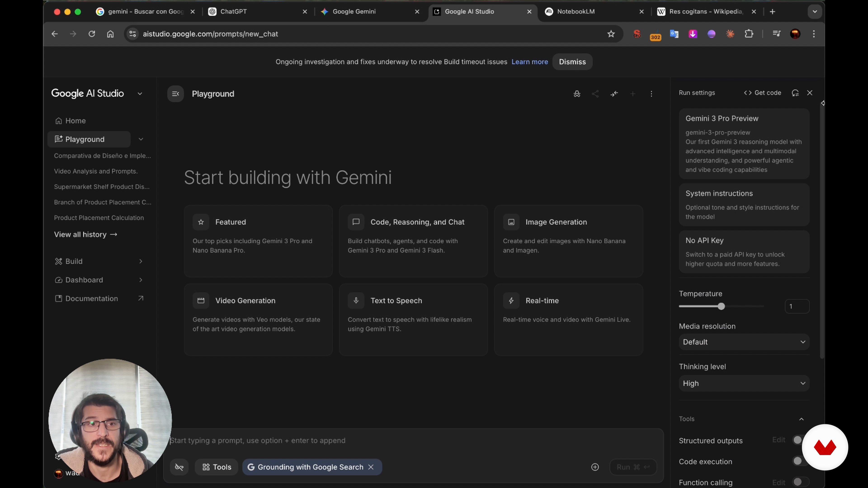The width and height of the screenshot is (868, 488).
Task: Click the film icon on Video Generation card
Action: point(201,300)
